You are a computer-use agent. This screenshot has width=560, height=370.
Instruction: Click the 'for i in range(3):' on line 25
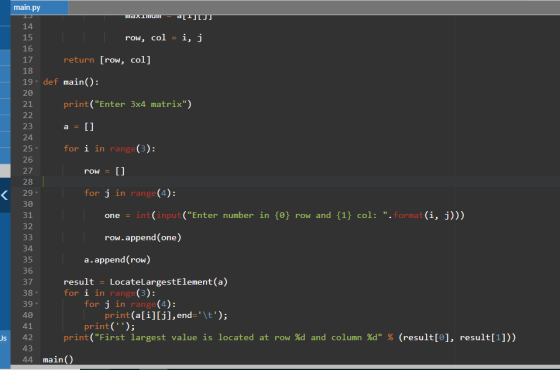click(109, 148)
